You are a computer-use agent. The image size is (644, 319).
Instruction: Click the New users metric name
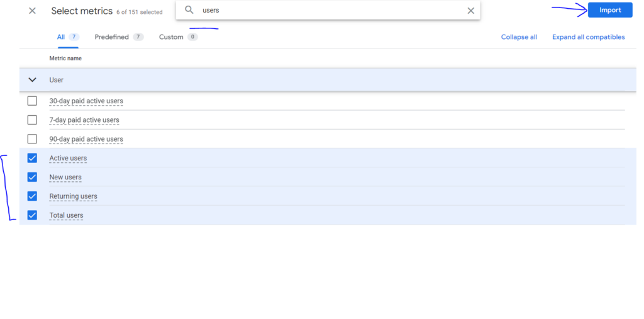click(65, 177)
